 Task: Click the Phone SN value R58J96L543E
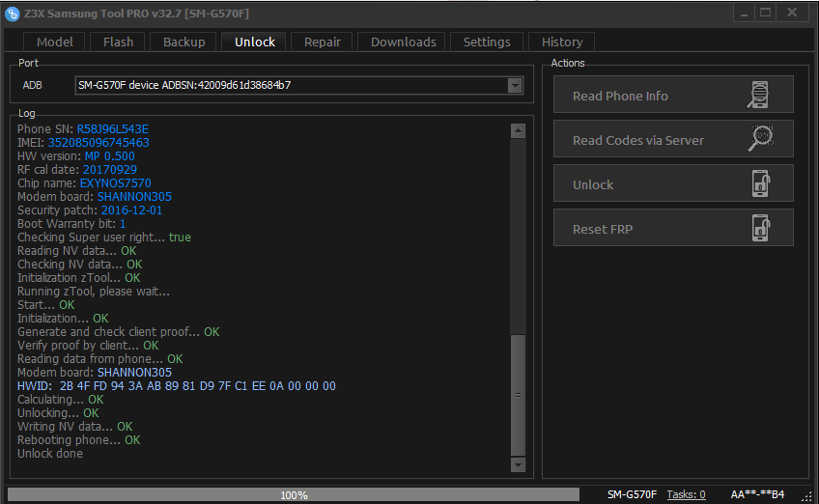click(113, 129)
